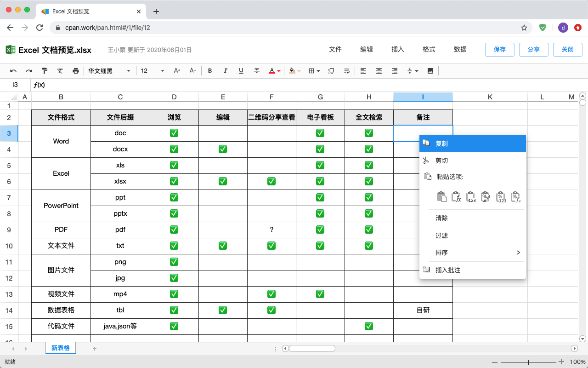Click the insert image icon
588x368 pixels.
[430, 71]
